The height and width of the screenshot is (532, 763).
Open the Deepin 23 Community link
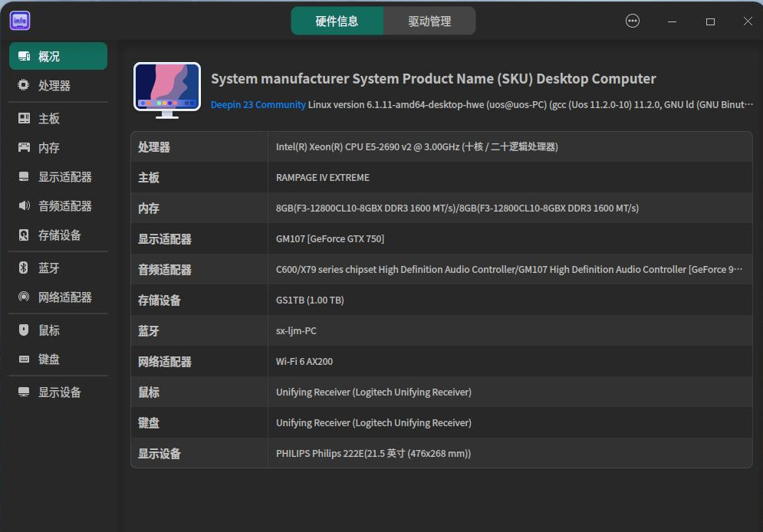(x=259, y=106)
